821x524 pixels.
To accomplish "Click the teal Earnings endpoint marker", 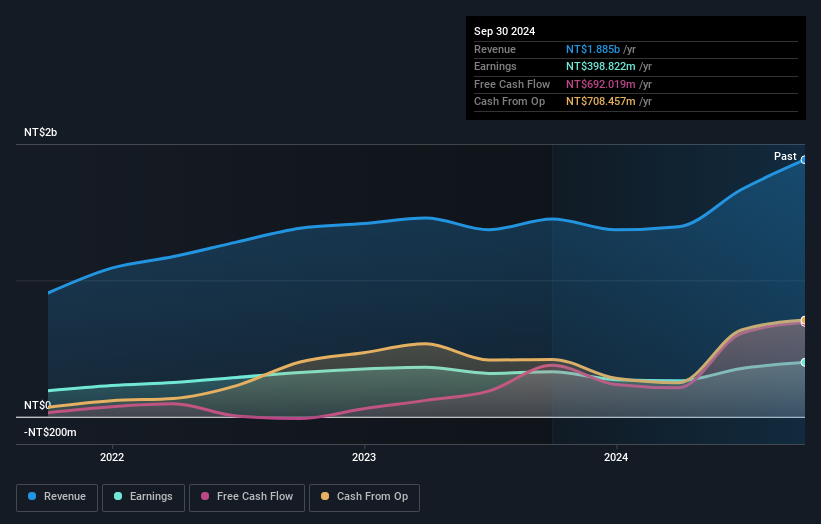I will pyautogui.click(x=804, y=362).
